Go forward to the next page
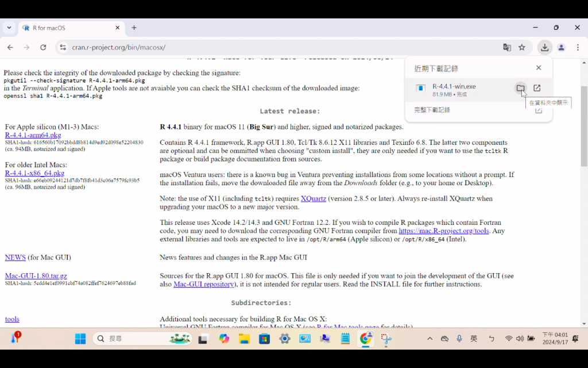588x368 pixels. coord(26,47)
